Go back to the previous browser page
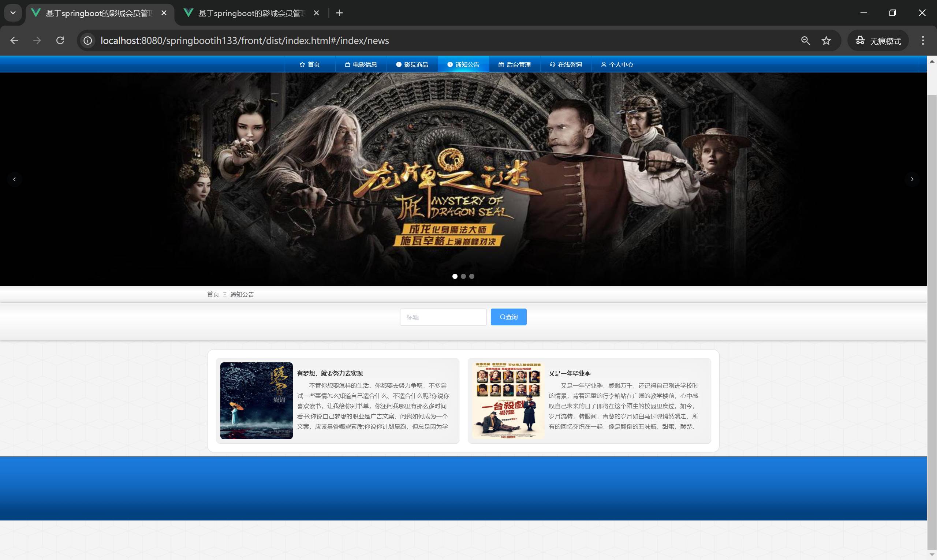Screen dimensions: 937x560 pos(14,40)
